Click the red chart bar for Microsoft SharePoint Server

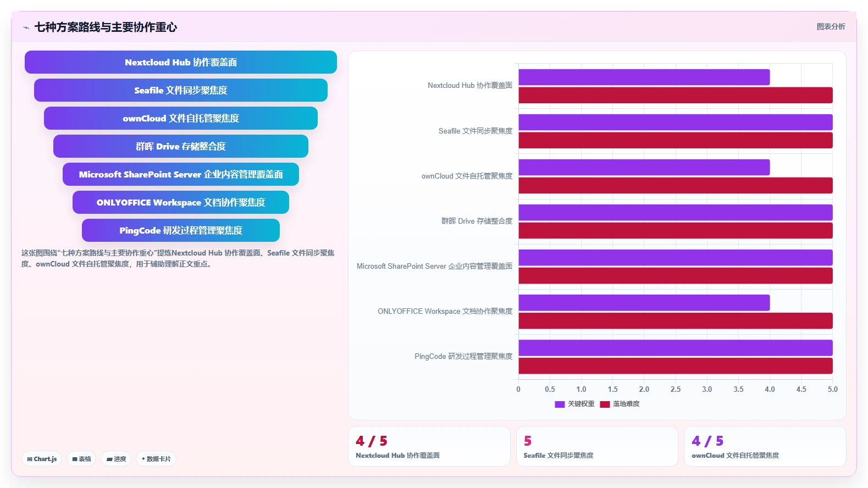[x=676, y=275]
